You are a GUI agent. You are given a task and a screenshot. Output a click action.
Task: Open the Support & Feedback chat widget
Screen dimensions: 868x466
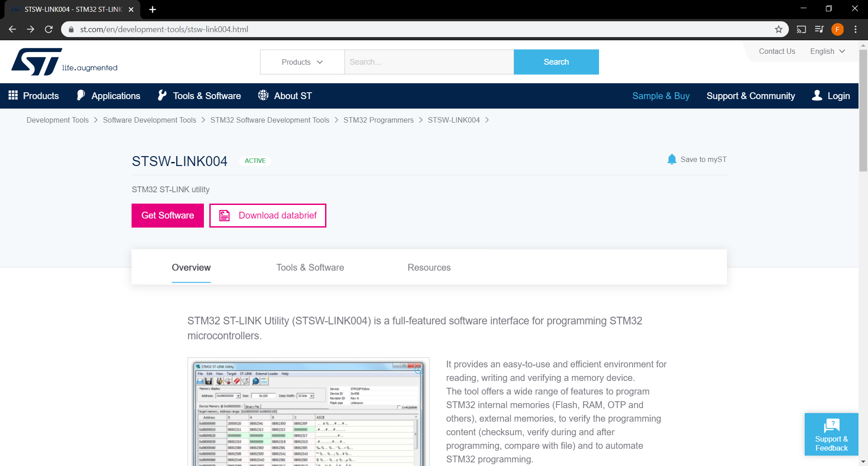pyautogui.click(x=831, y=434)
